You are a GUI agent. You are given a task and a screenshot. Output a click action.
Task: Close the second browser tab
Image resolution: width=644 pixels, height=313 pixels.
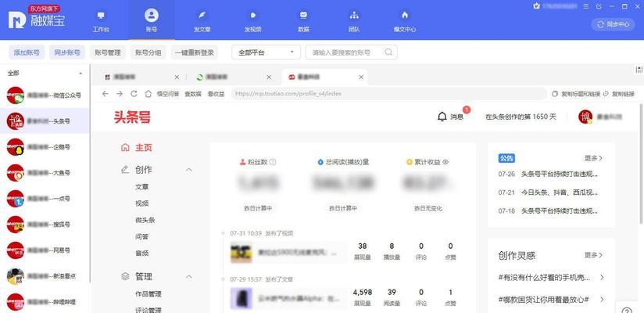click(x=269, y=77)
